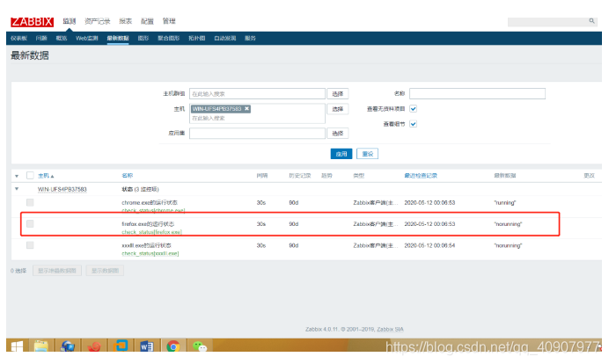
Task: Click the blue 应用 apply button
Action: tap(341, 154)
